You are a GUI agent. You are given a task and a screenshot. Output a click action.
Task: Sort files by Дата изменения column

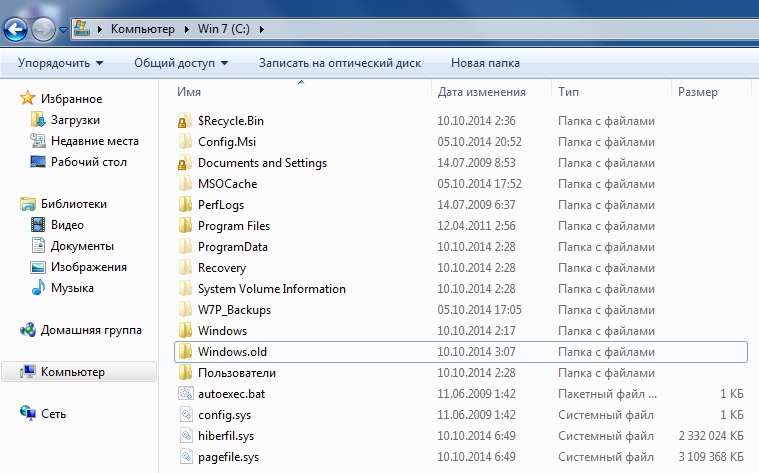pos(481,92)
